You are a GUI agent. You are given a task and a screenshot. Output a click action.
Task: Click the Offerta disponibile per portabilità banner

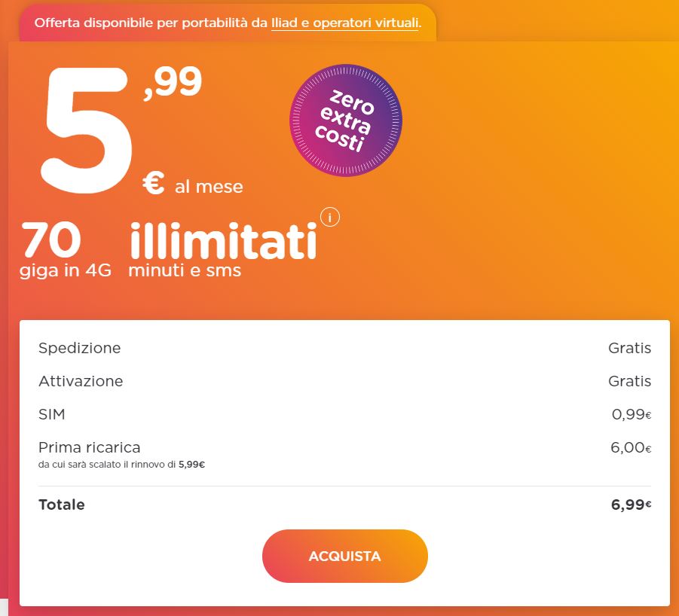tap(228, 23)
